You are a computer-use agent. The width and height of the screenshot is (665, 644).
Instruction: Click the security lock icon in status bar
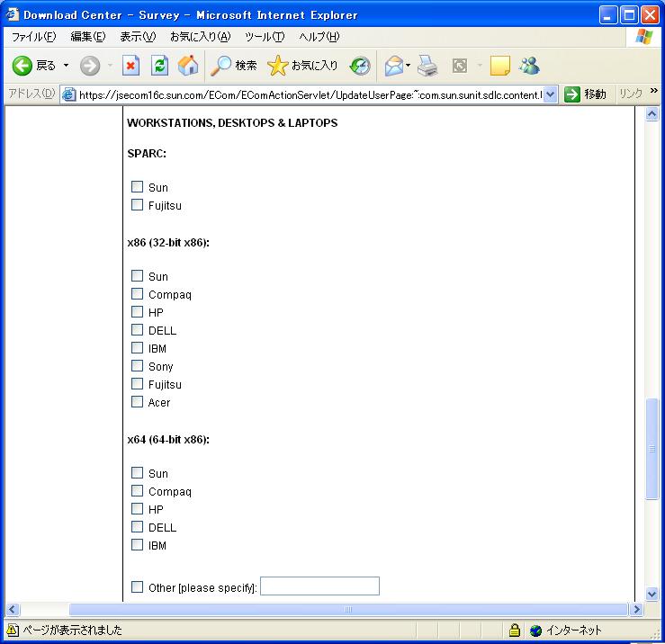[x=515, y=631]
